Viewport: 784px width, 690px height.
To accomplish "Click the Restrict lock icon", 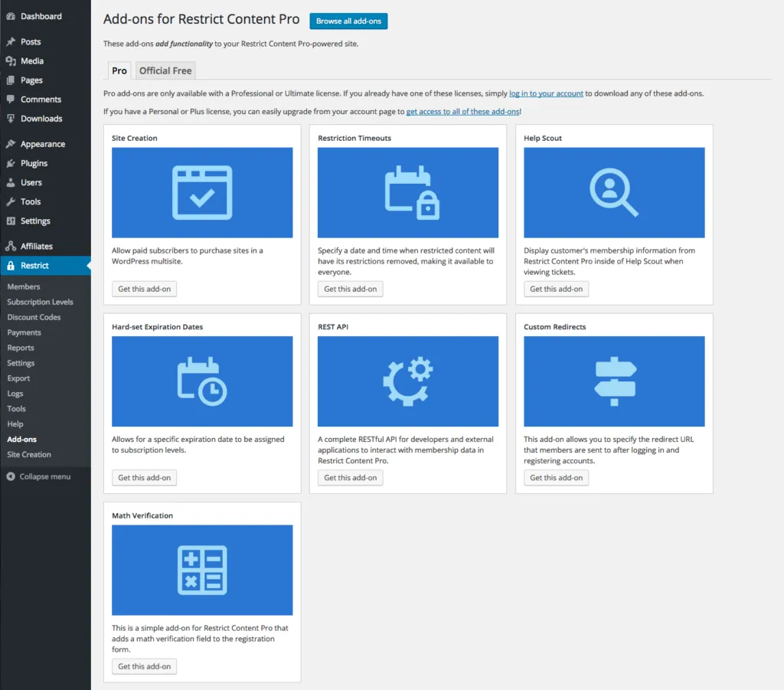I will (x=11, y=266).
